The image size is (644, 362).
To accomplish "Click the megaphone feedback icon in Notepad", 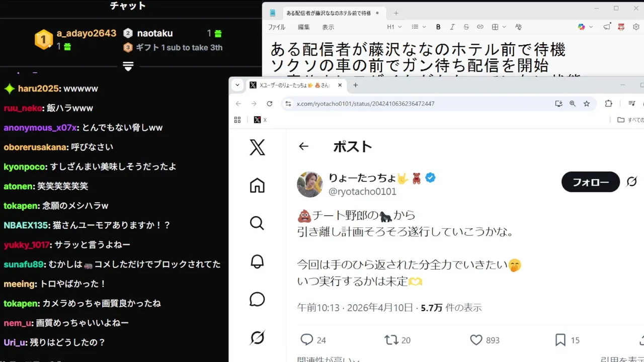I will point(608,27).
